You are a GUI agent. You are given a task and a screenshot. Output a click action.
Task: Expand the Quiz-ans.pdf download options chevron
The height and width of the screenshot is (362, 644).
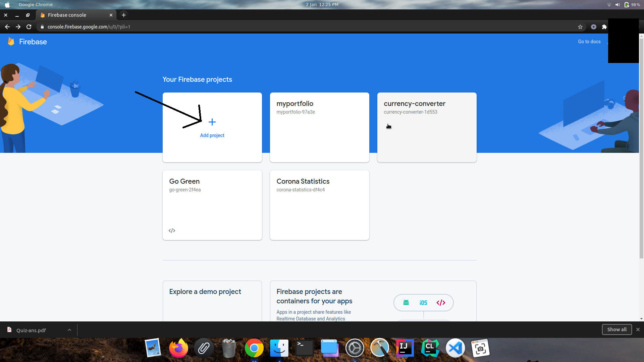pos(69,330)
